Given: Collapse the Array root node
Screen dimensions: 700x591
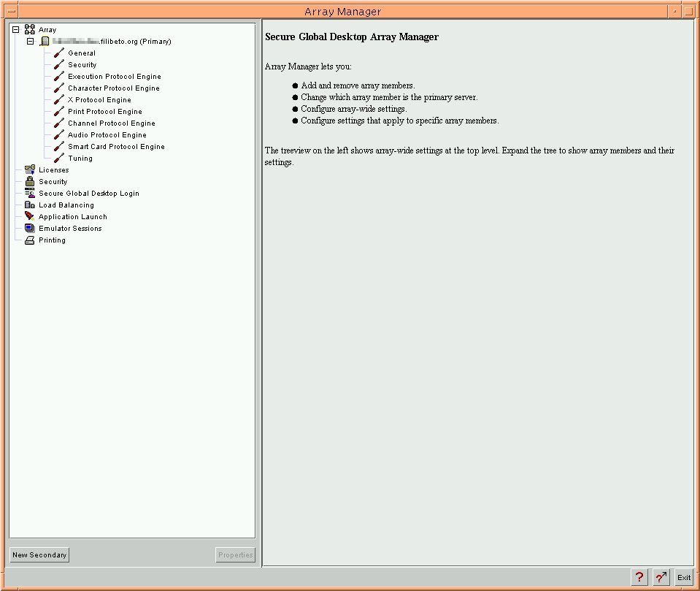Looking at the screenshot, I should pyautogui.click(x=15, y=30).
